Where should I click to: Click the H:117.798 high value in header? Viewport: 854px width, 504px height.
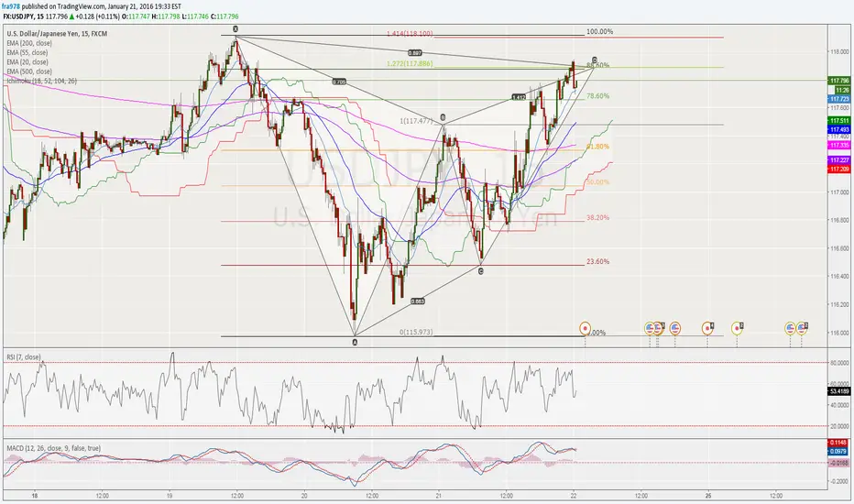(x=166, y=16)
